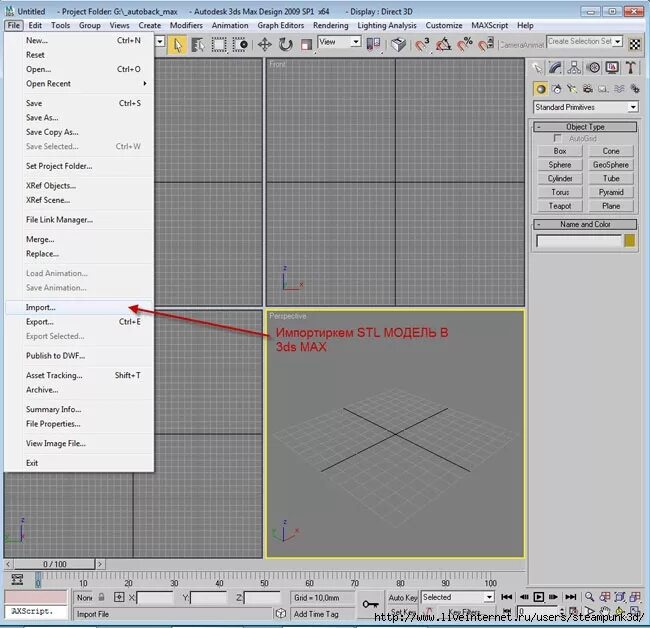Viewport: 650px width, 628px height.
Task: Activate the Select and Move tool
Action: [264, 44]
